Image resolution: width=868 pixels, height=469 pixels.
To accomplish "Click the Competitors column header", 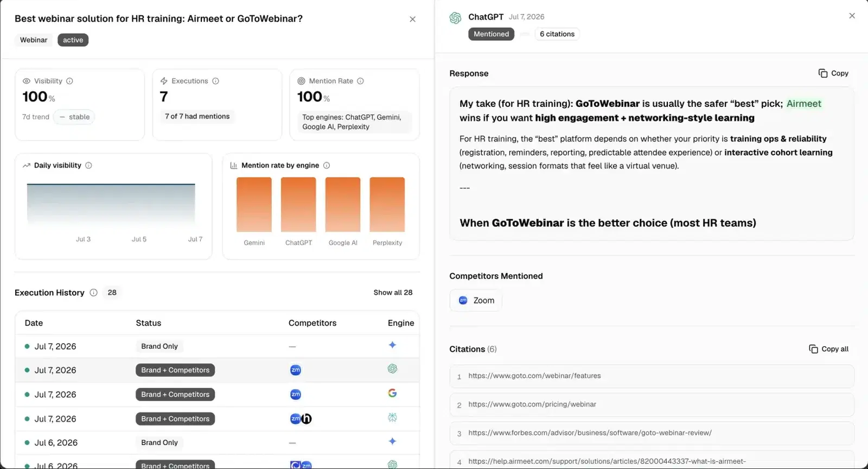I will (312, 323).
